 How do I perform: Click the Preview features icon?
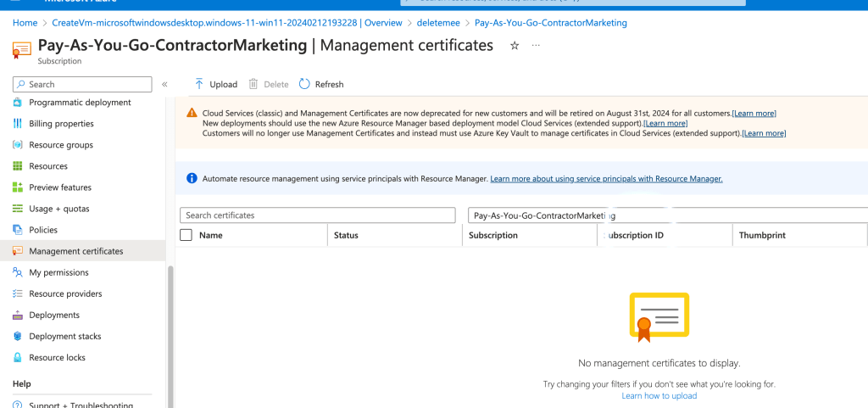tap(18, 187)
